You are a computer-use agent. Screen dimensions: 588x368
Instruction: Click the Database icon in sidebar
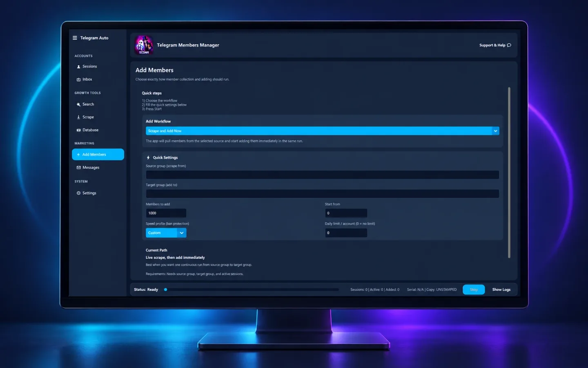pyautogui.click(x=78, y=130)
